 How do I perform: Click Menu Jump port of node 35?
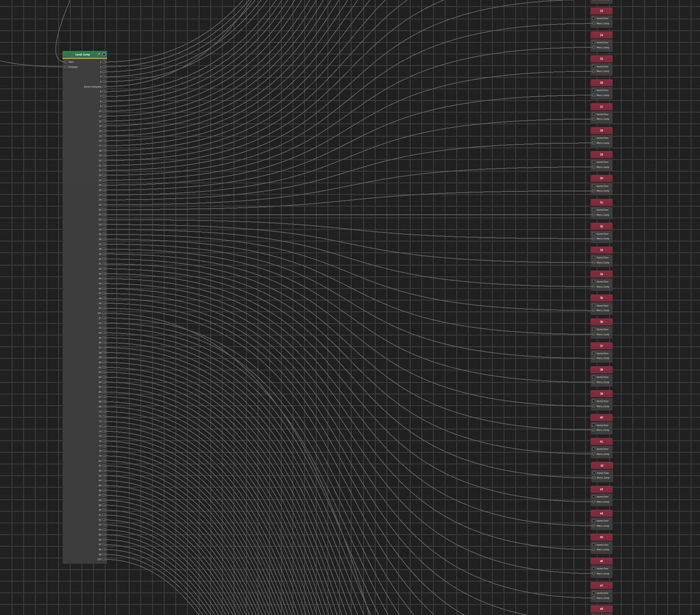[x=594, y=310]
